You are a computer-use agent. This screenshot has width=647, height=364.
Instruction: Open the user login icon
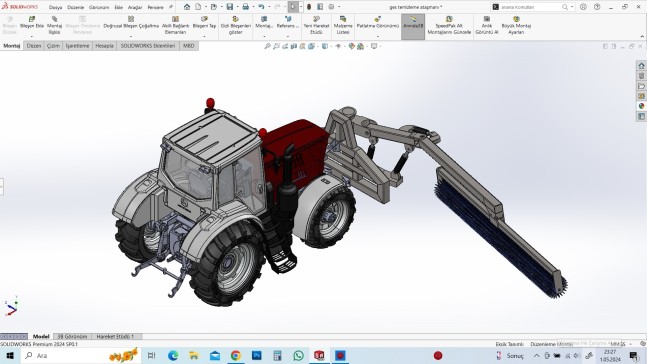(583, 7)
